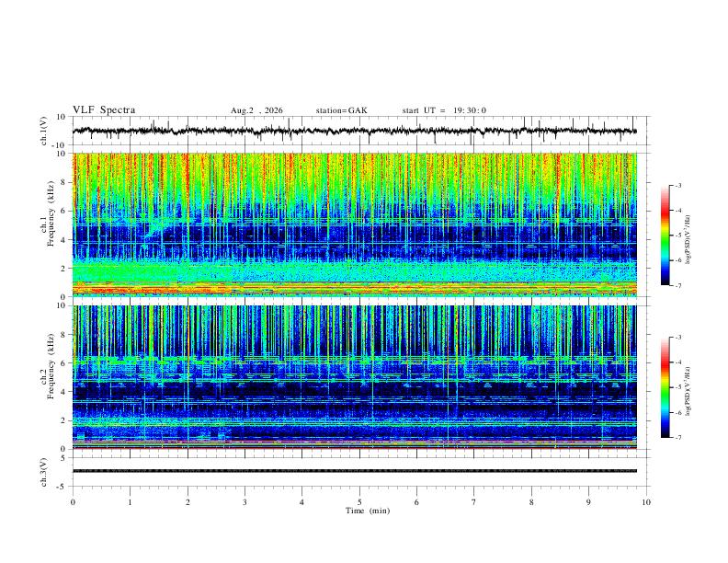Click the 0 minute tick on time axis
Image resolution: width=728 pixels, height=563 pixels.
click(x=73, y=502)
